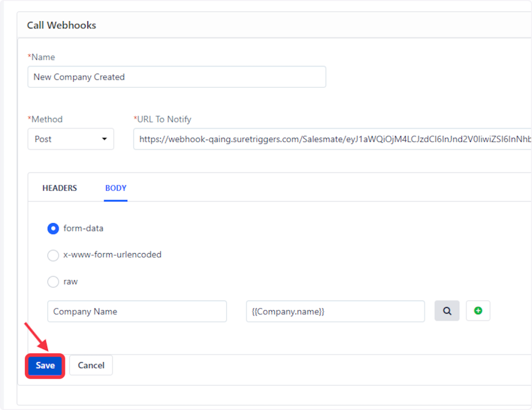The width and height of the screenshot is (532, 410).
Task: Focus the Name field with New Company Created
Action: pos(177,77)
